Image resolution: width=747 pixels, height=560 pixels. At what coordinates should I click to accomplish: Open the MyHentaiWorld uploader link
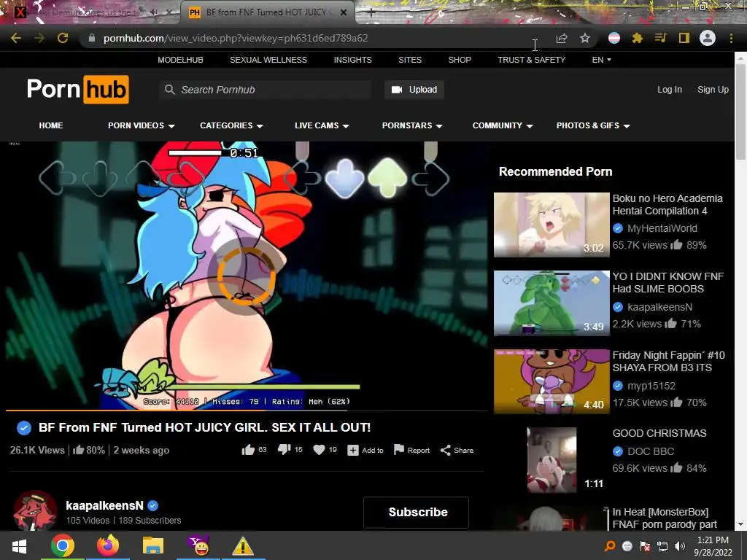[x=662, y=228]
